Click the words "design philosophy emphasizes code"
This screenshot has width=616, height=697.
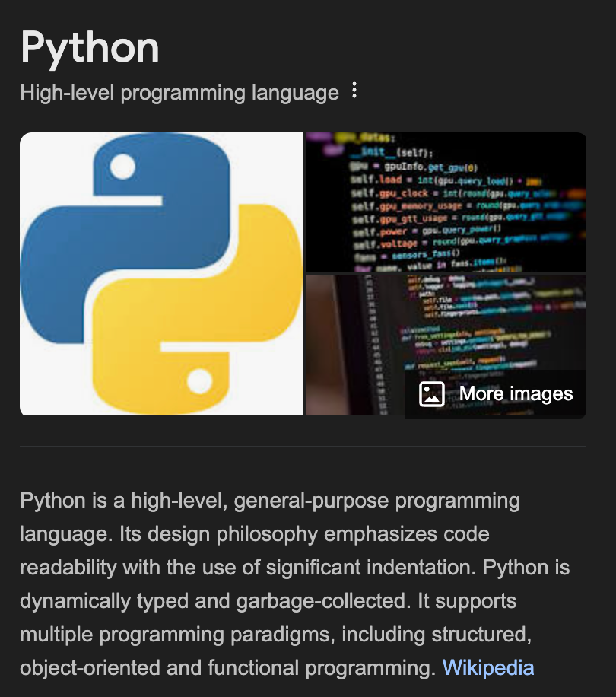click(319, 534)
